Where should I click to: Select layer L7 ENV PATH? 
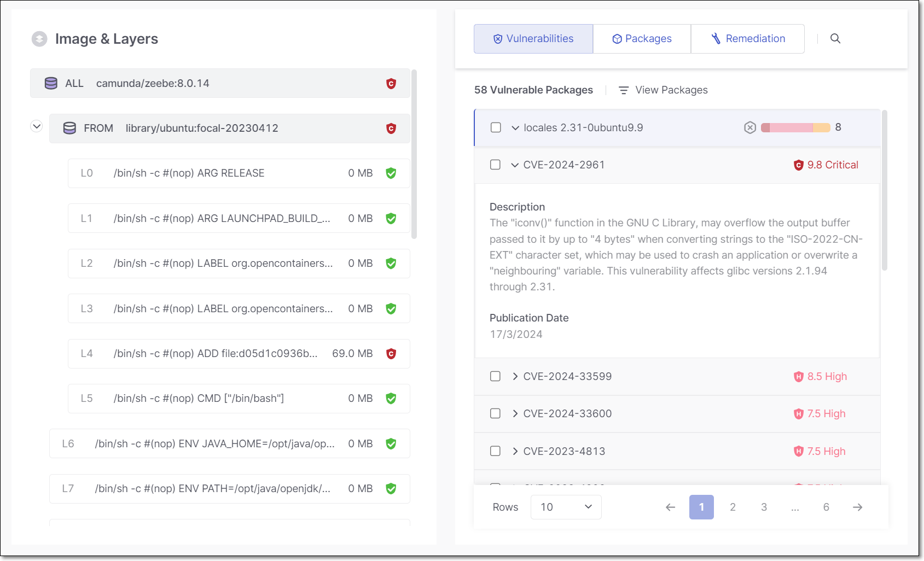(x=230, y=489)
